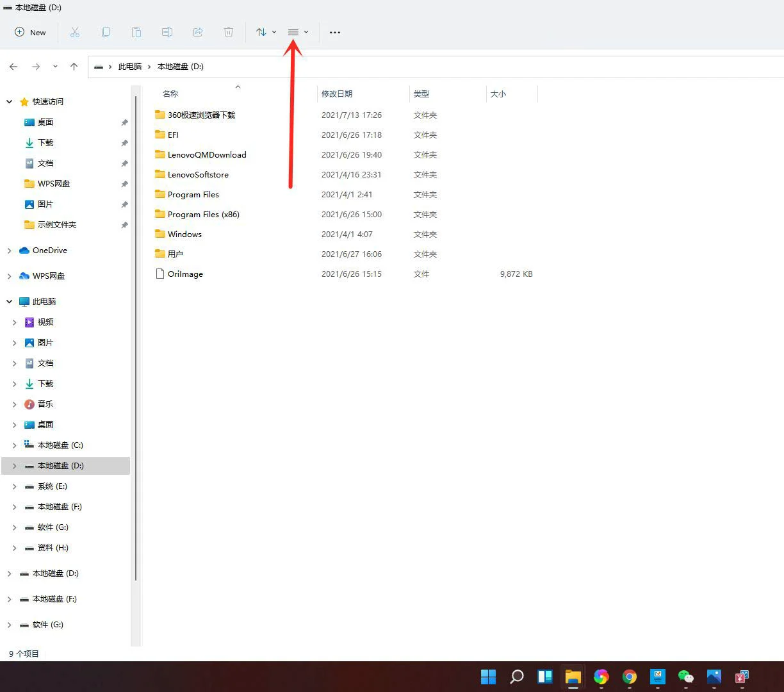Open recent locations chevron dropdown
The image size is (784, 692).
(55, 67)
